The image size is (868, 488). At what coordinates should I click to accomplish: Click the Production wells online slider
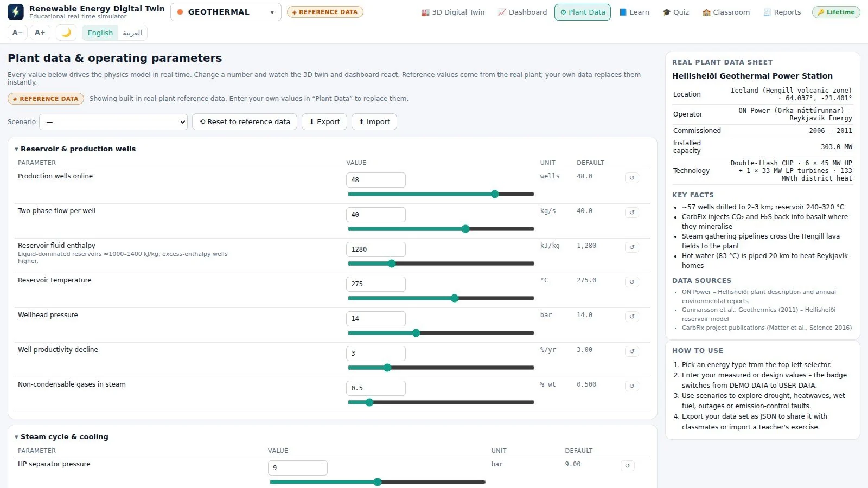click(441, 194)
